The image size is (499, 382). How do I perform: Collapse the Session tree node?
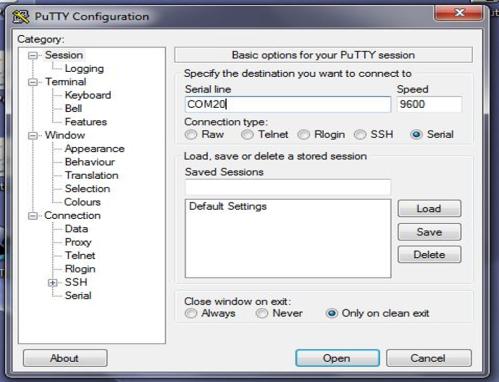click(33, 55)
